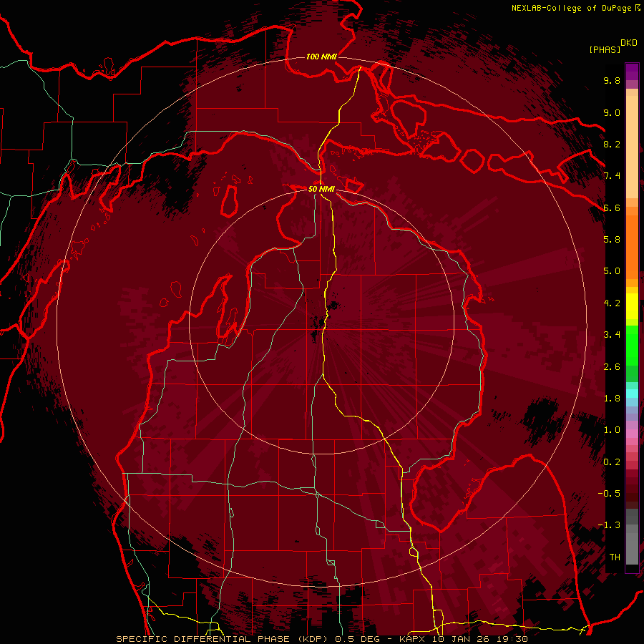This screenshot has width=644, height=644.
Task: Select the 3.4 legend value
Action: 612,335
